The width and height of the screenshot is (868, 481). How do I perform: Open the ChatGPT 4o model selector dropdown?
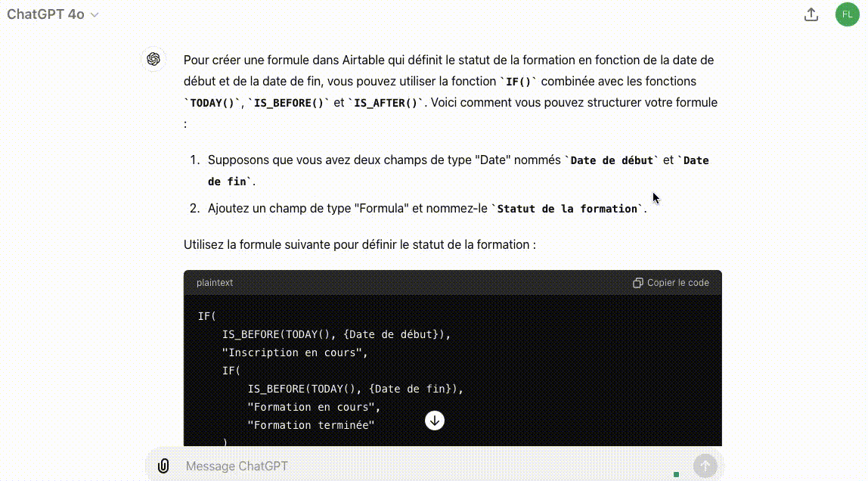tap(53, 14)
